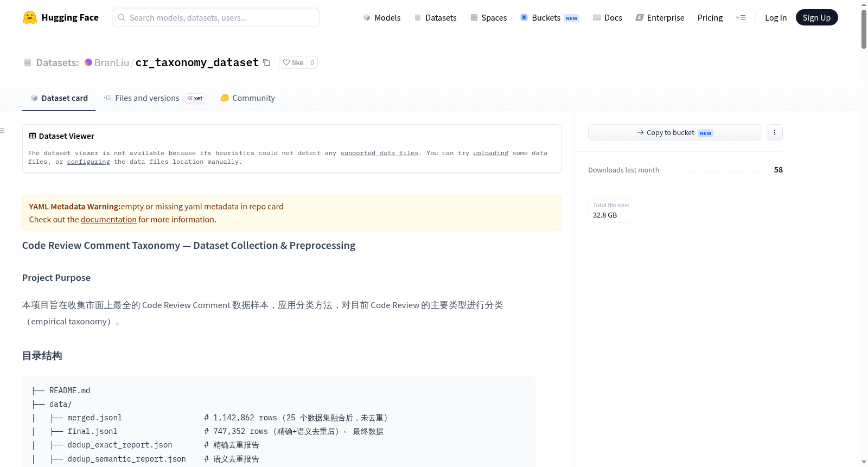
Task: Click the xet badge on Files tab
Action: [x=195, y=98]
